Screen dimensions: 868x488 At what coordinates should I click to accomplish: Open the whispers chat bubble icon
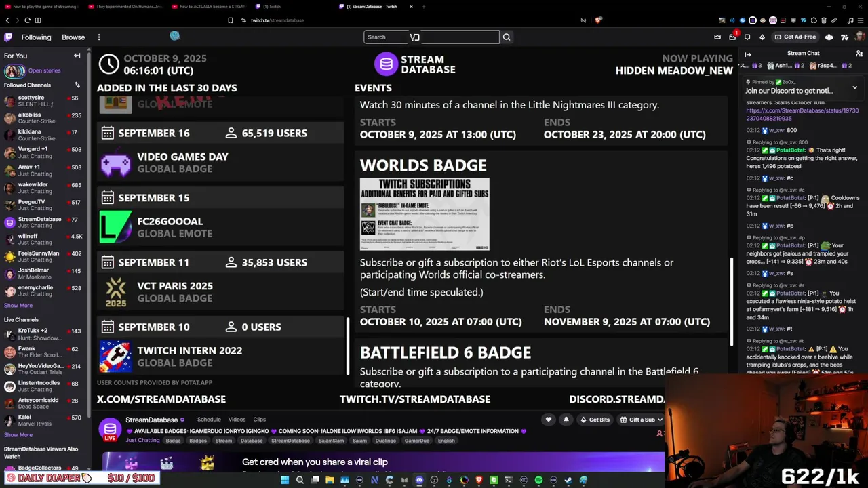click(x=747, y=37)
